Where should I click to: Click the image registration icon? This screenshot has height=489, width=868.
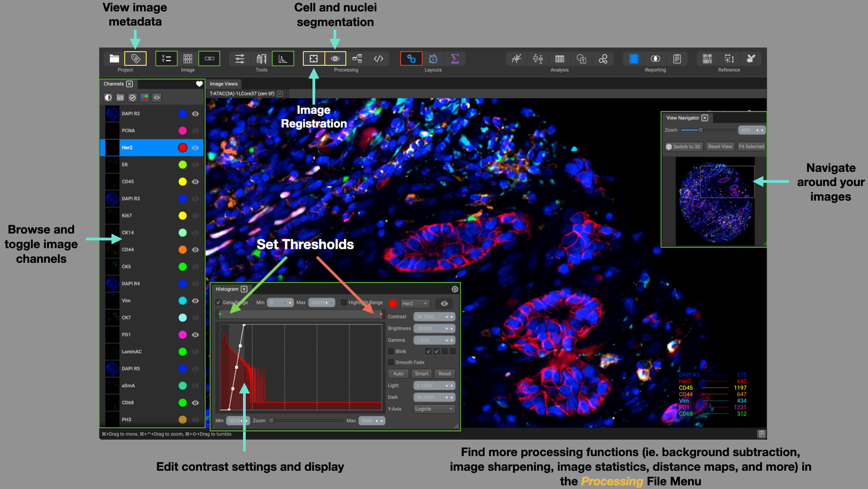coord(313,58)
